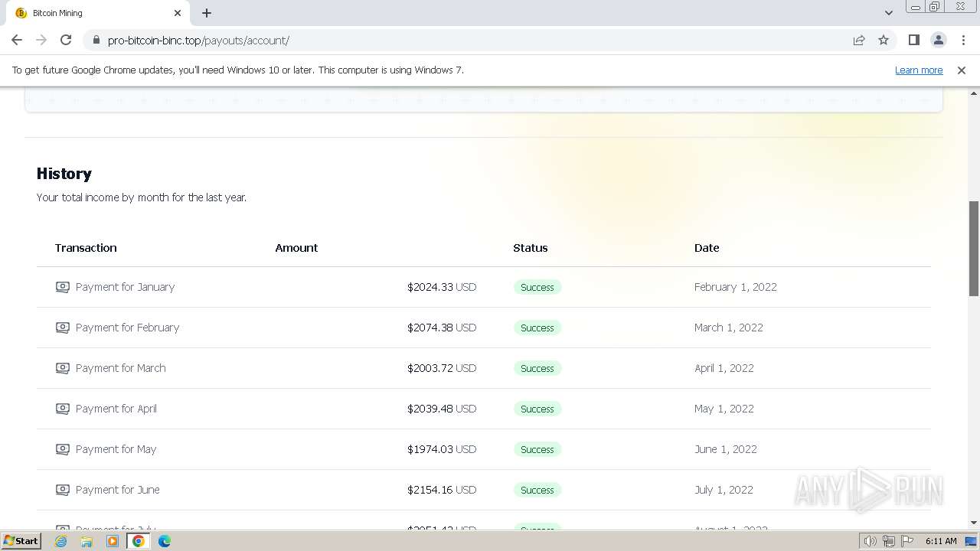Select the Payment for February text
Screen dimensions: 980x551
(x=127, y=328)
